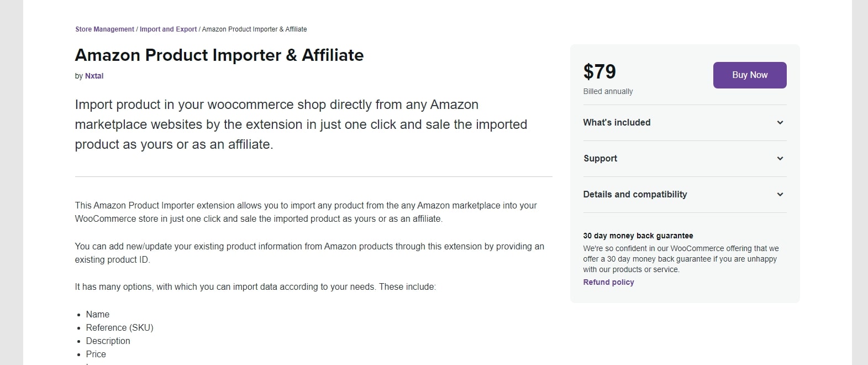Screen dimensions: 868x365
Task: Click the $79 price text
Action: [599, 72]
